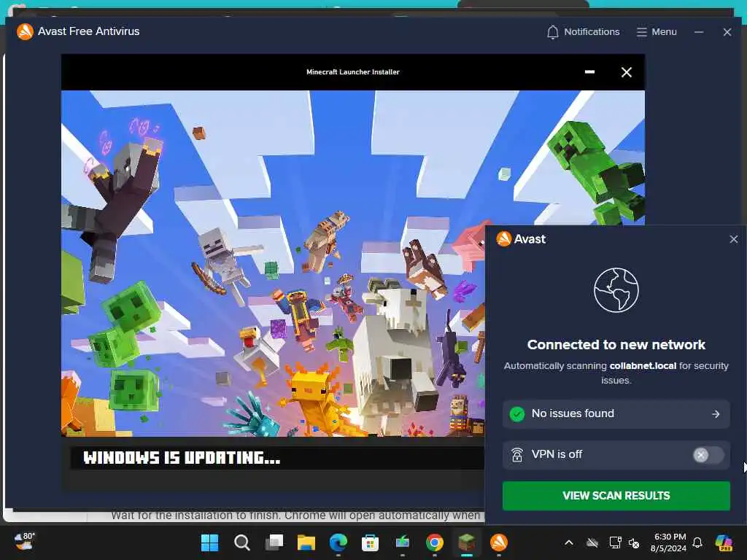This screenshot has width=747, height=560.
Task: Open the Windows Start menu
Action: [209, 542]
